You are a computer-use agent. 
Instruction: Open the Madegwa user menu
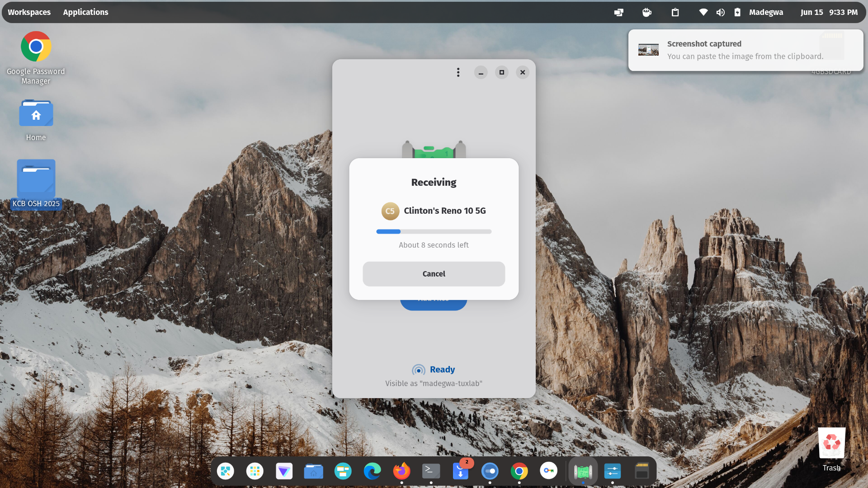pyautogui.click(x=766, y=12)
